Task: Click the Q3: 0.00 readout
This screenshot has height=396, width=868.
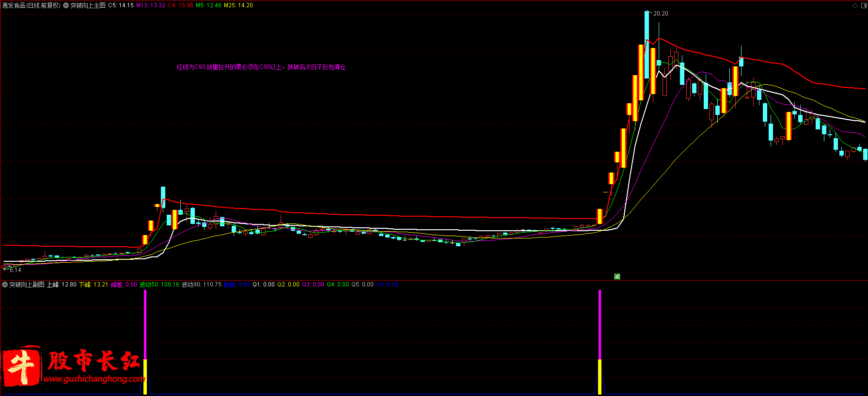Action: pos(313,285)
